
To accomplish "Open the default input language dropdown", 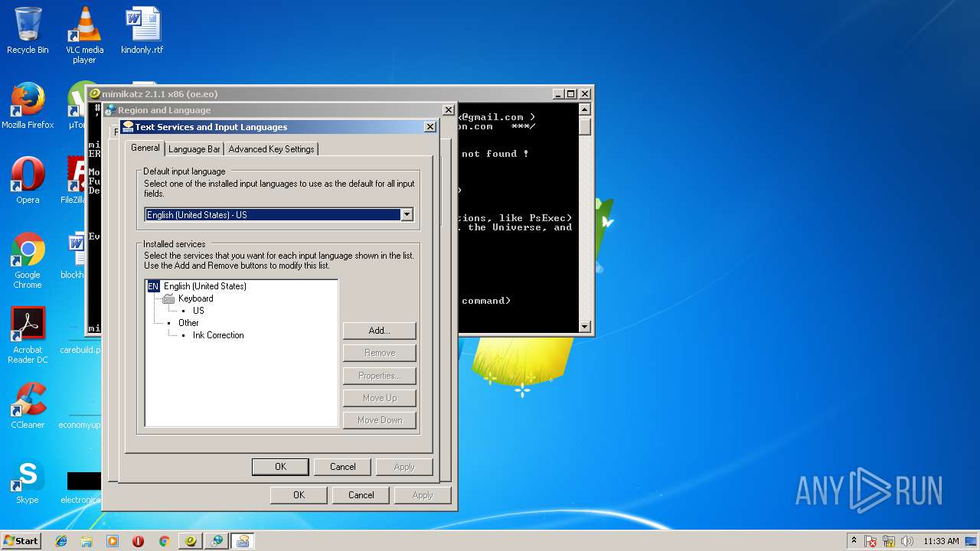I will point(407,215).
